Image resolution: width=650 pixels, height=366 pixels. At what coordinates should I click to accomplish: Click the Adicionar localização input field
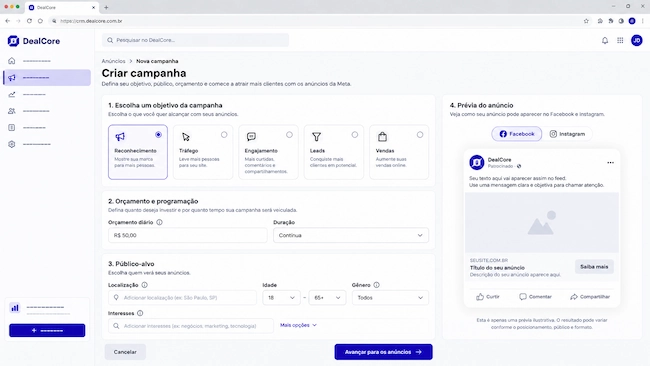[182, 298]
